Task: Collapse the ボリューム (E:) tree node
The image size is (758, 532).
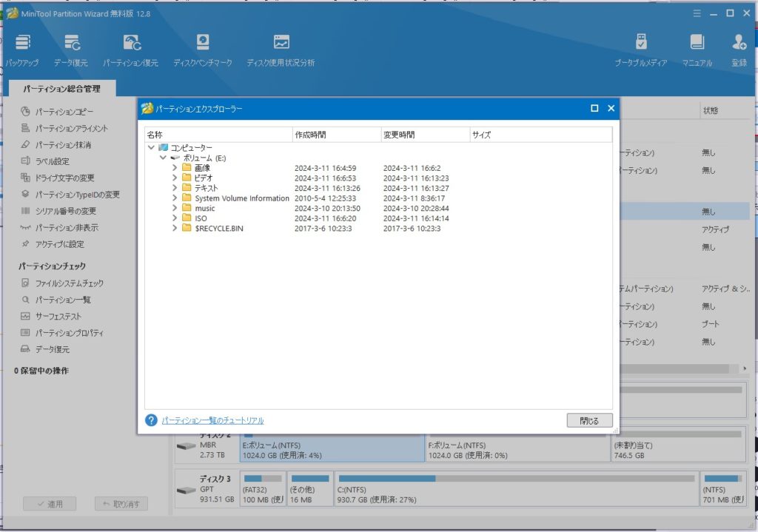Action: (x=163, y=158)
